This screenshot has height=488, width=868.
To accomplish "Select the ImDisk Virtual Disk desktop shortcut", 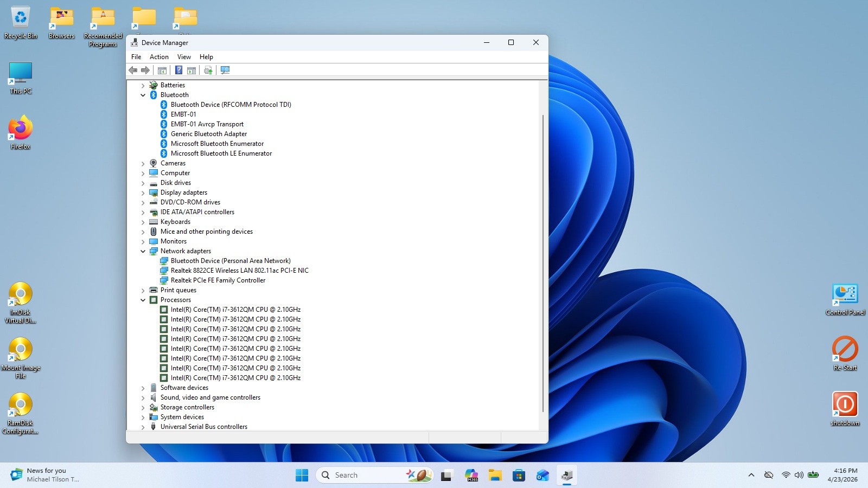I will [21, 303].
